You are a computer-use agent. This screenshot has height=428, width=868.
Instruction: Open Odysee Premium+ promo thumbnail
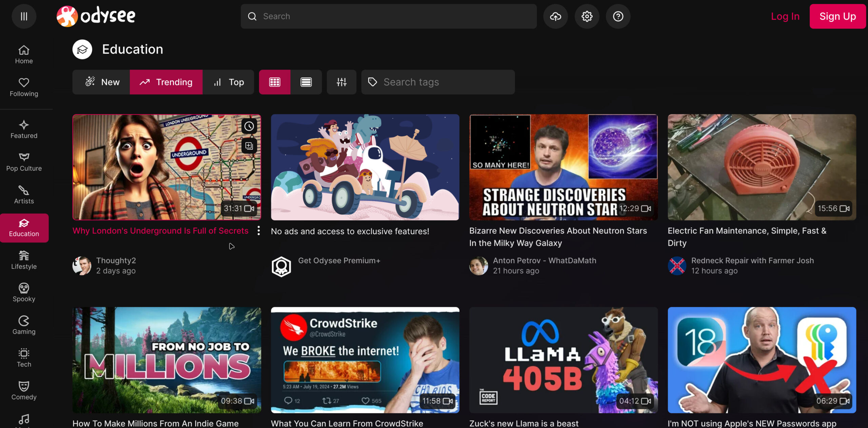tap(365, 167)
